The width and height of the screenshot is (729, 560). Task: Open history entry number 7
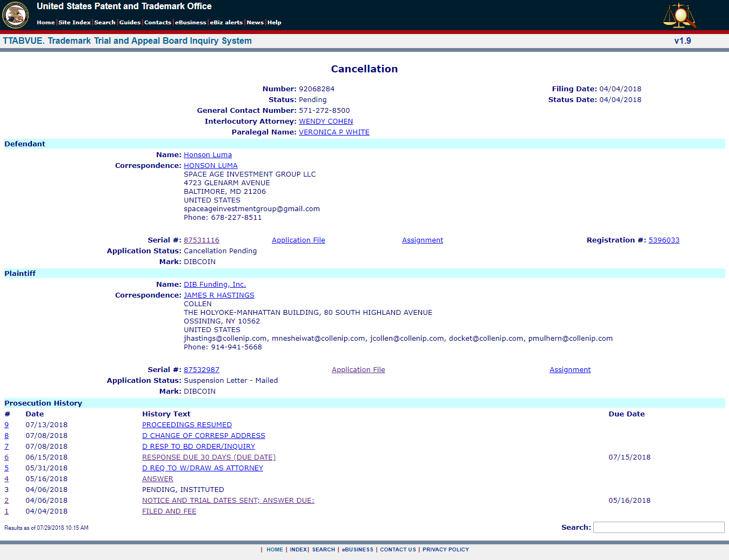tap(6, 447)
